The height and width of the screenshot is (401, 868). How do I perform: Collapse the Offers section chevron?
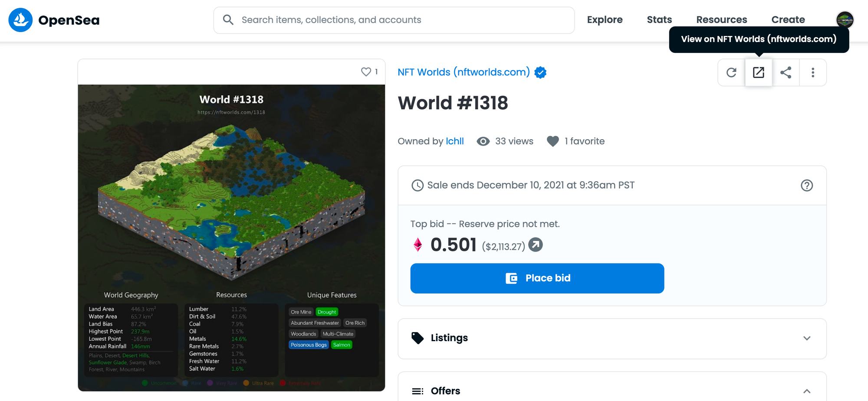807,391
